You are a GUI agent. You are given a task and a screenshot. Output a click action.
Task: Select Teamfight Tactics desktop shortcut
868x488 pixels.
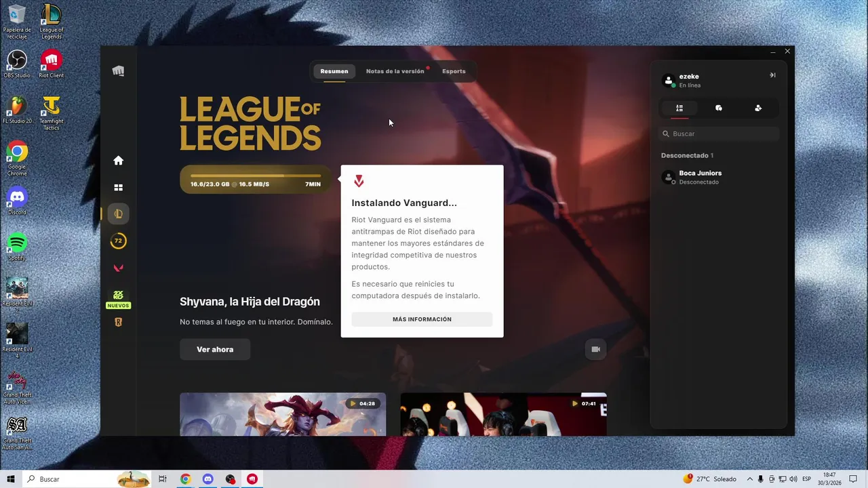52,113
